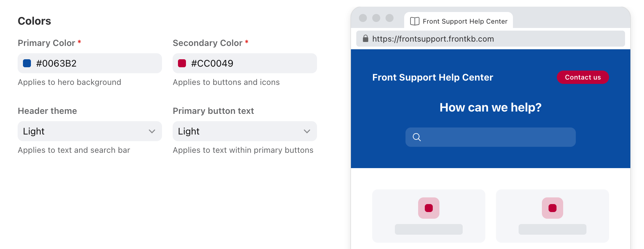Click the Header theme chevron arrow
Screen dimensions: 644x249
click(x=152, y=131)
